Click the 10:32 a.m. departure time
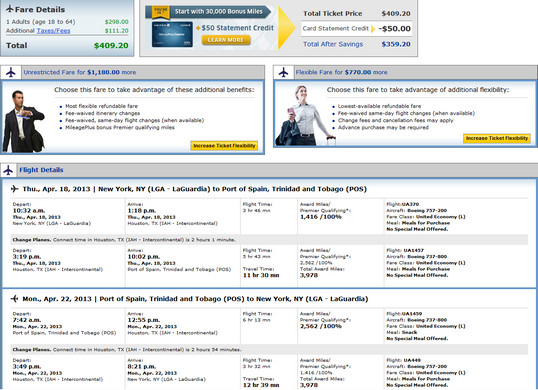This screenshot has height=390, width=538. pyautogui.click(x=29, y=210)
